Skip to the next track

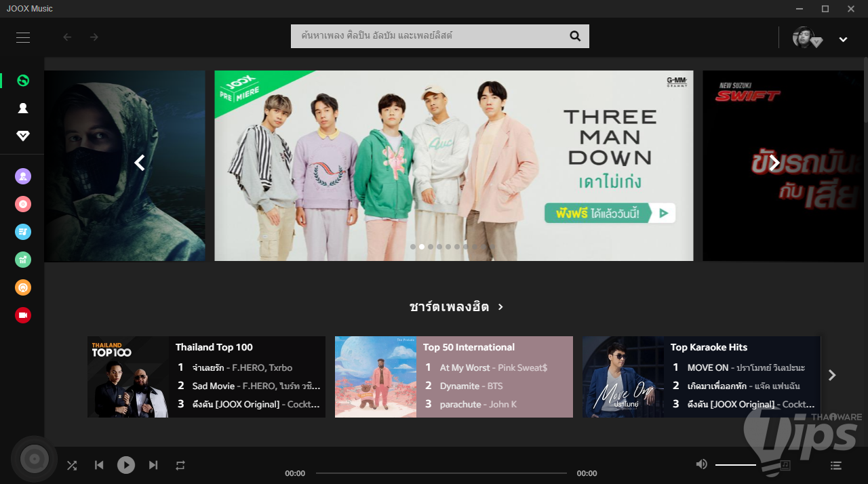[153, 465]
